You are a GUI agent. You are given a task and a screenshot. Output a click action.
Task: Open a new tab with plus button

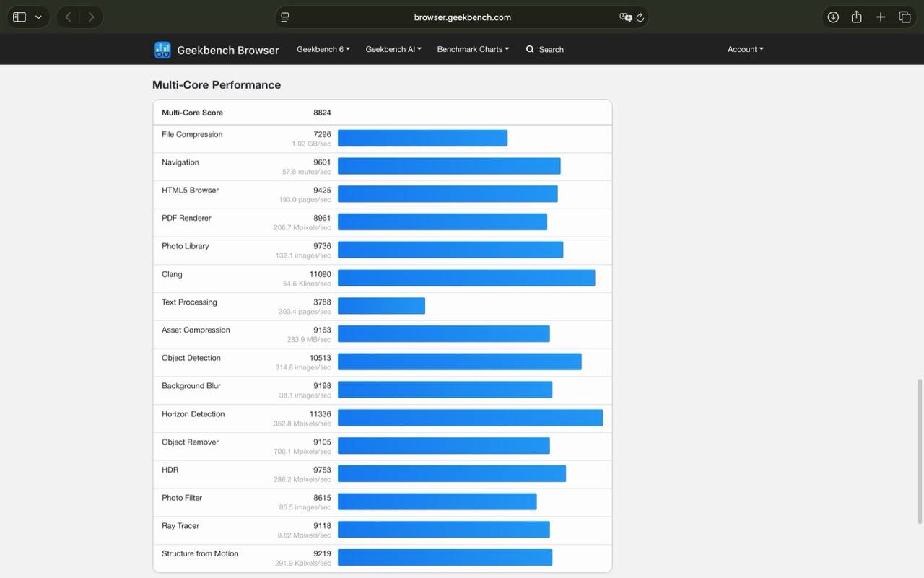tap(881, 17)
